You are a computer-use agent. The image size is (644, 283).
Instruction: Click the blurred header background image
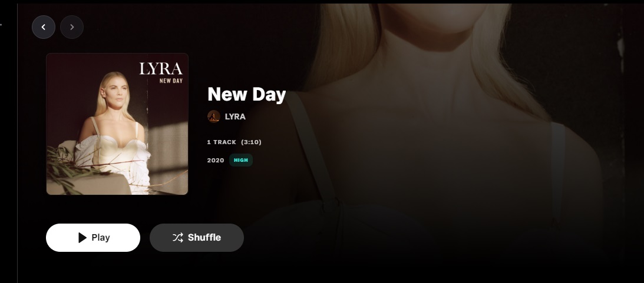click(452, 123)
